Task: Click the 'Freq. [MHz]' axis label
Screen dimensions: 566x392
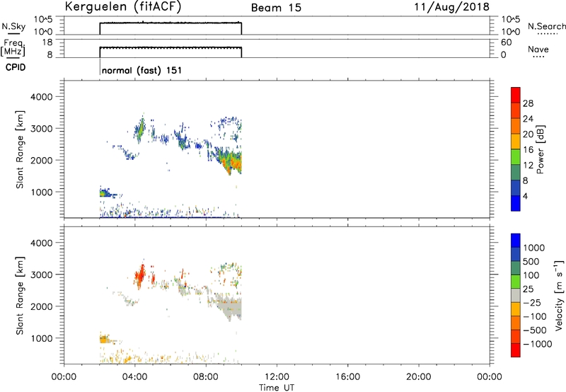Action: [x=13, y=47]
